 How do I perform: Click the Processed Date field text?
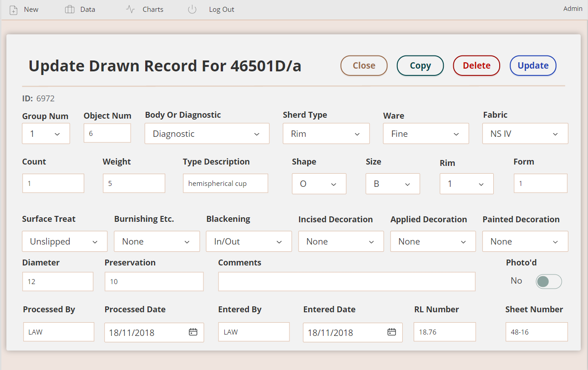coord(132,333)
